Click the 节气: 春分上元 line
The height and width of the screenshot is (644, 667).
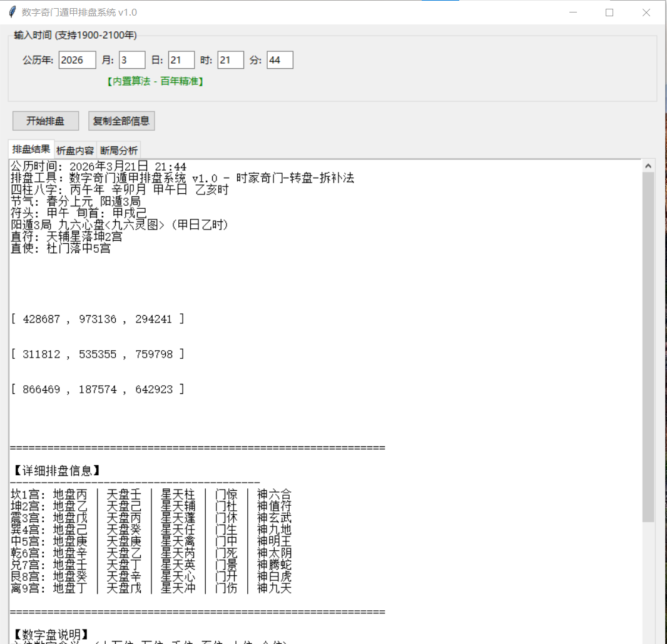click(76, 201)
